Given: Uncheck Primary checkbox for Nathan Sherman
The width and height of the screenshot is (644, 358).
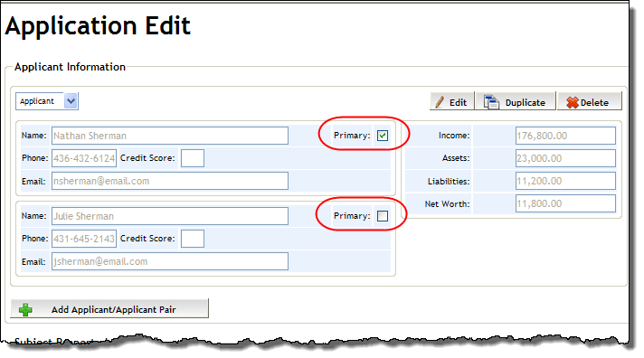Looking at the screenshot, I should (x=383, y=136).
